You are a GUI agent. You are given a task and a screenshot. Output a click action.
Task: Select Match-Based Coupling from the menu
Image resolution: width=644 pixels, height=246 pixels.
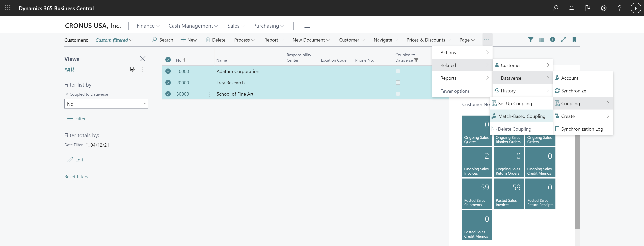point(522,116)
